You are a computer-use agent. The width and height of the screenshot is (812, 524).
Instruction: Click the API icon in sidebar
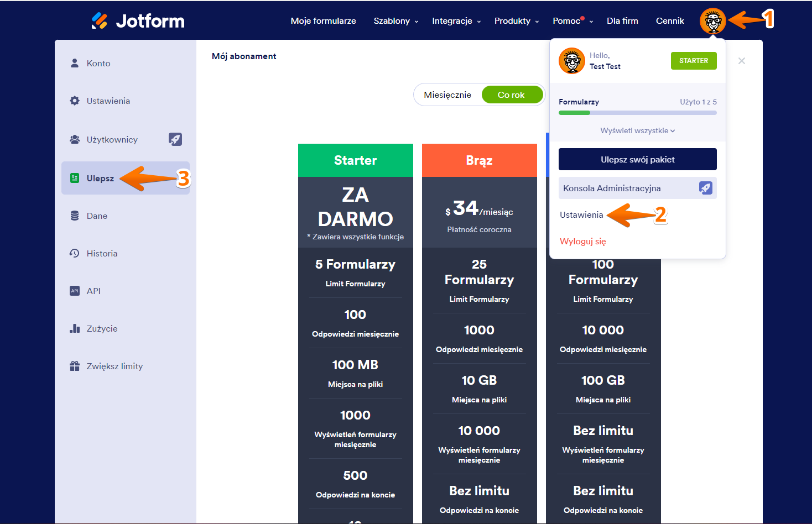(x=75, y=291)
